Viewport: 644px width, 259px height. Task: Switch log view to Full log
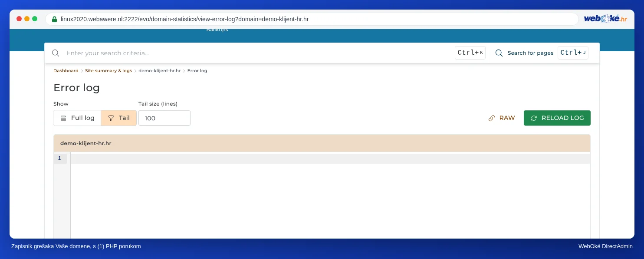coord(77,118)
